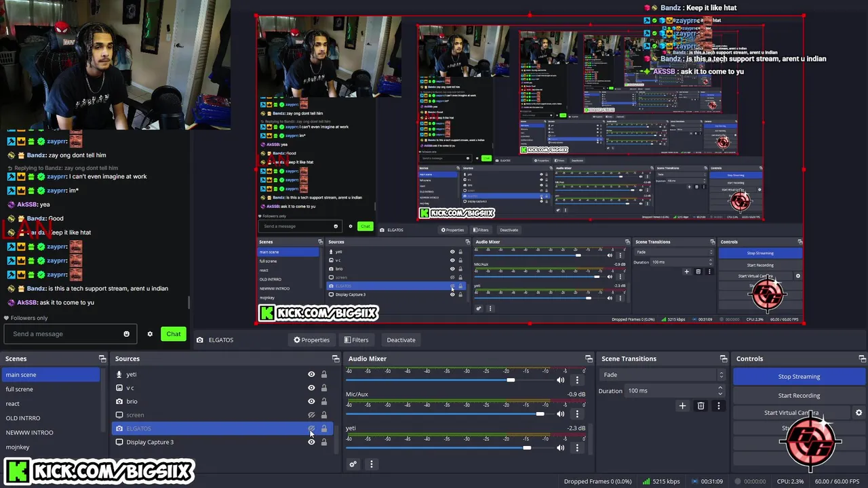Show the screen source
This screenshot has width=868, height=488.
click(311, 415)
